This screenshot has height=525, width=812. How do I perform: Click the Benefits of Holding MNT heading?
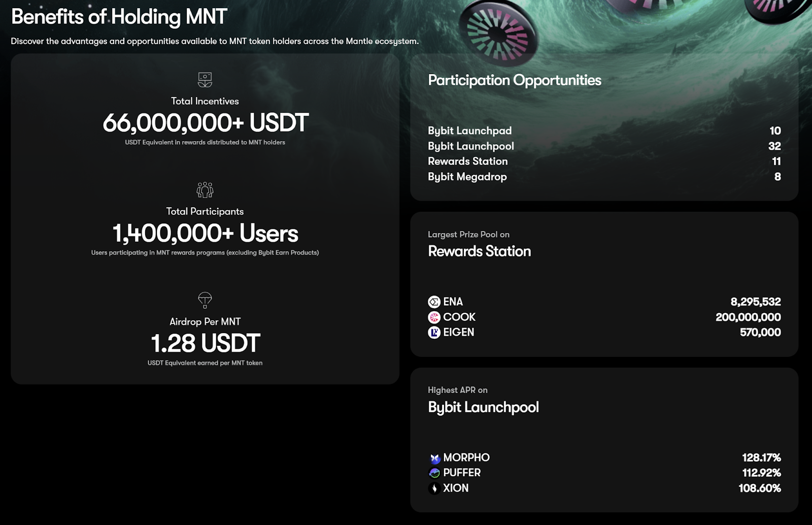(119, 17)
